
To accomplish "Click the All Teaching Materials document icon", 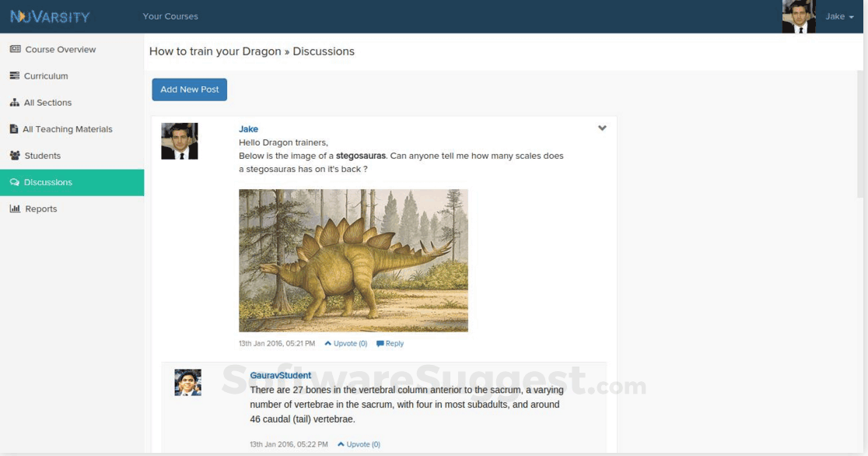I will tap(14, 128).
